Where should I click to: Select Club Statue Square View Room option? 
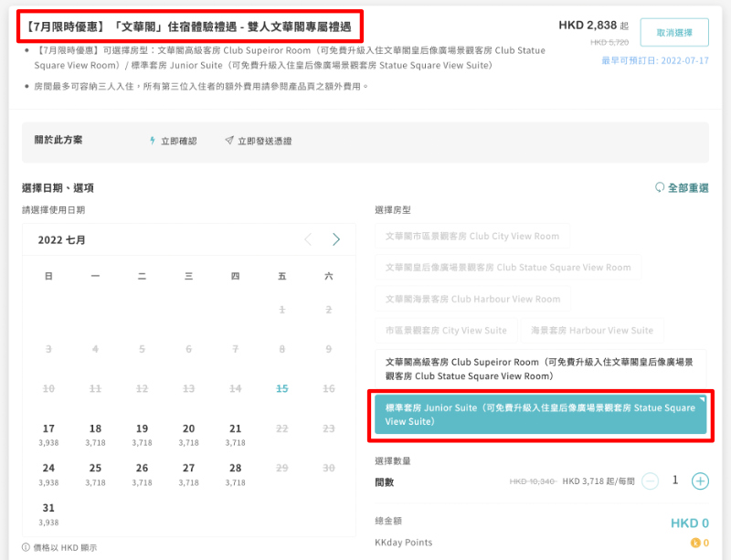point(508,267)
